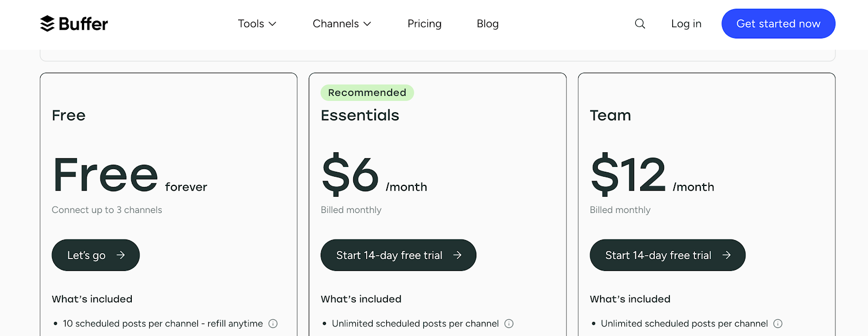Click 'What's included' in Essentials plan
This screenshot has width=868, height=336.
point(361,299)
